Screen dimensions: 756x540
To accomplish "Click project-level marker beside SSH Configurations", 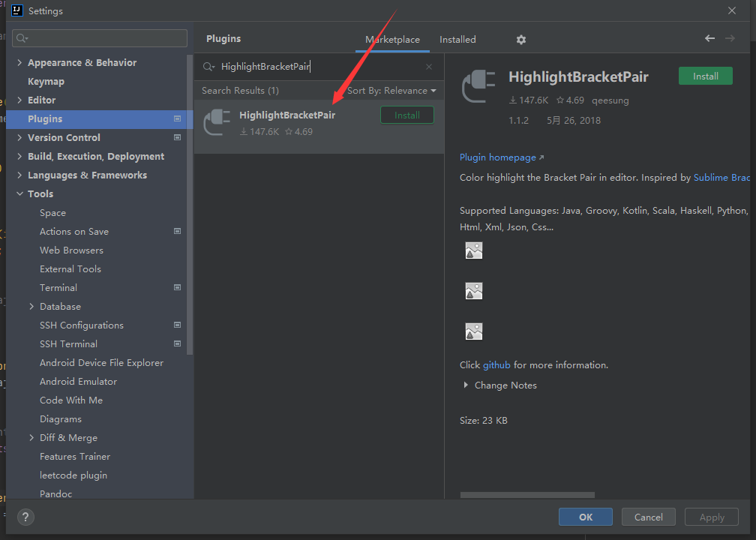I will tap(178, 325).
